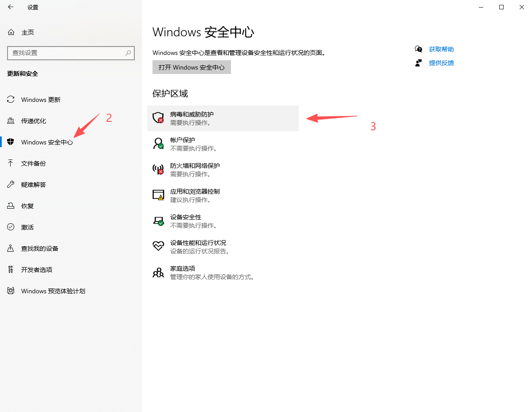Click the Windows 更新 refresh icon
This screenshot has height=412, width=532.
[11, 100]
